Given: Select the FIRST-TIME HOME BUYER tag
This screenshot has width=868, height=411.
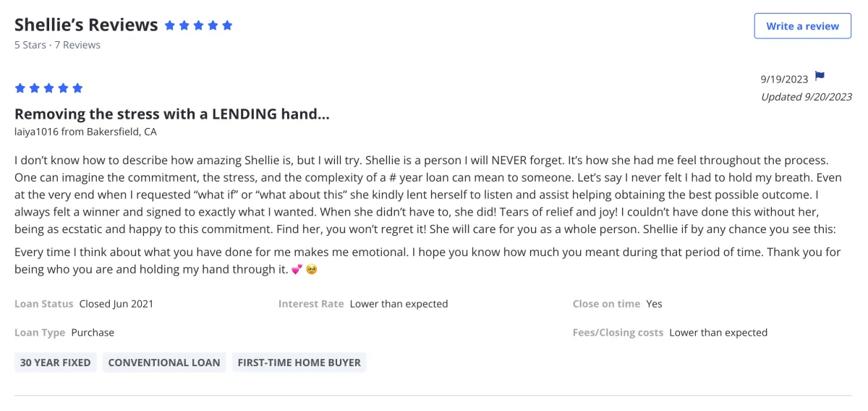Looking at the screenshot, I should (299, 363).
